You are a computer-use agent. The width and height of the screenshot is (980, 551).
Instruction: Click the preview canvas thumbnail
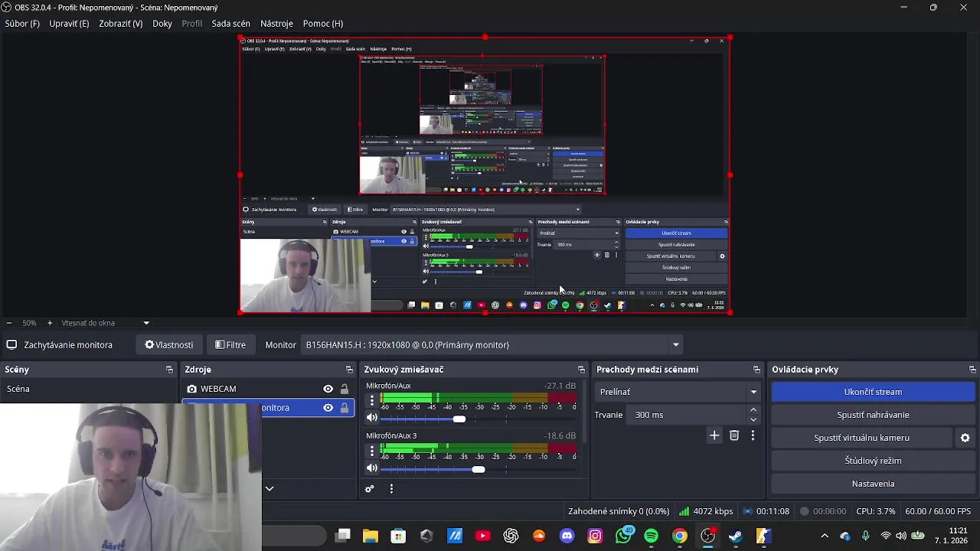point(485,174)
